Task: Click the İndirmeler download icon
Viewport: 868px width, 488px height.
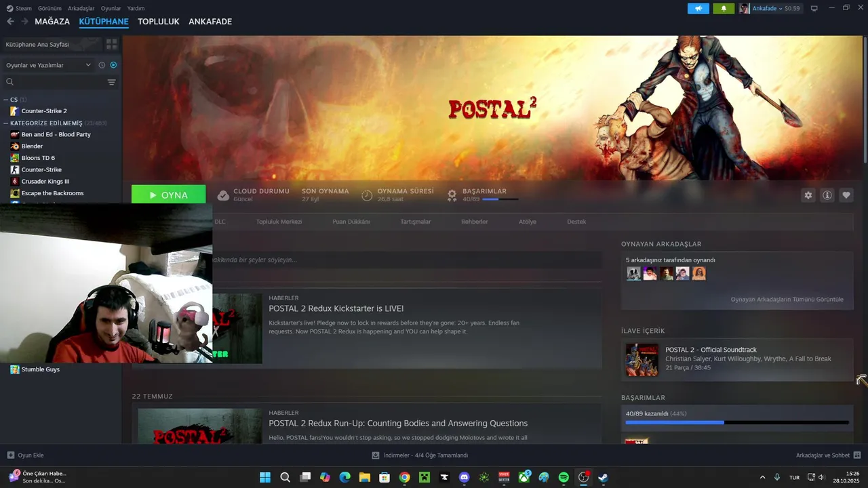Action: (x=376, y=455)
